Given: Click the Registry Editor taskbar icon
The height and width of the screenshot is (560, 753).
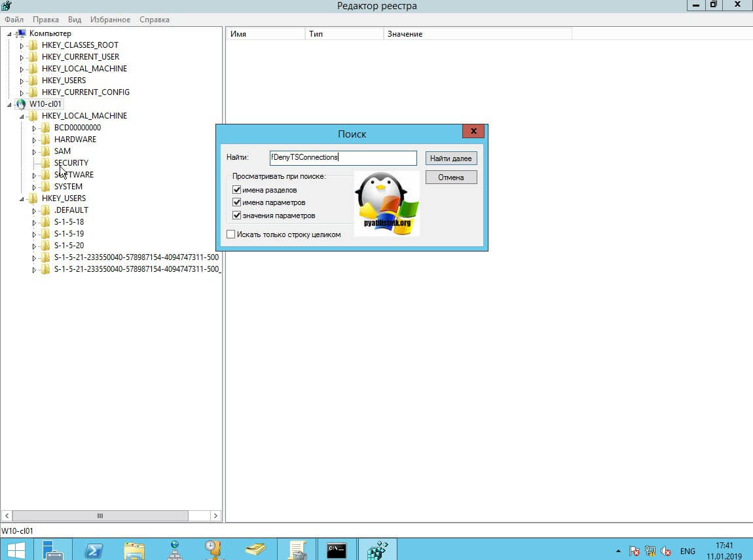Looking at the screenshot, I should pos(378,550).
